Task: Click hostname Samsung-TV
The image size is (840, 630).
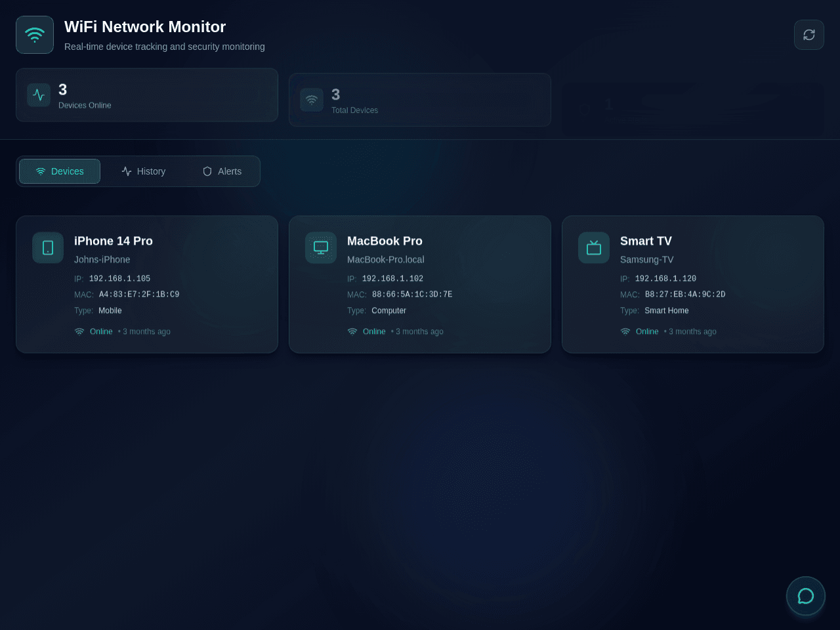Action: point(647,260)
